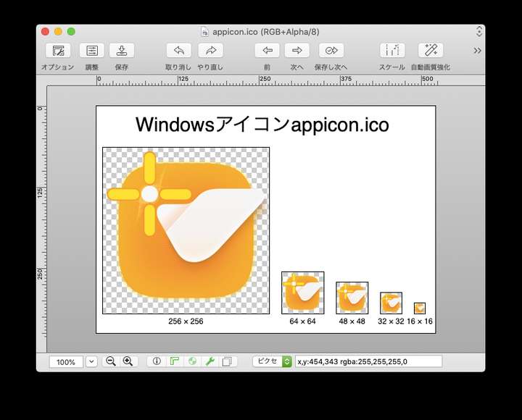Click the x,y rgba readout field
The height and width of the screenshot is (420, 522).
coord(368,361)
